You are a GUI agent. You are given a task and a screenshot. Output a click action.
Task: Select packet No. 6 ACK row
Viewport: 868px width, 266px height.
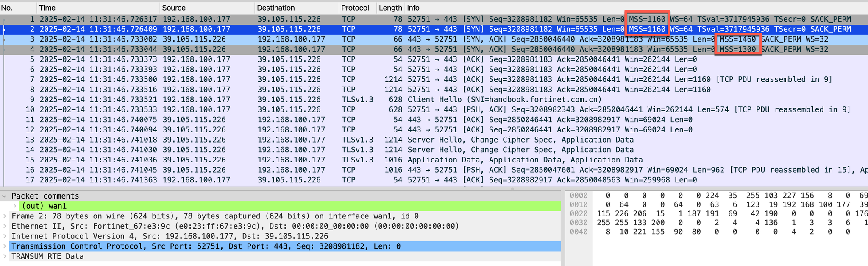pyautogui.click(x=434, y=70)
